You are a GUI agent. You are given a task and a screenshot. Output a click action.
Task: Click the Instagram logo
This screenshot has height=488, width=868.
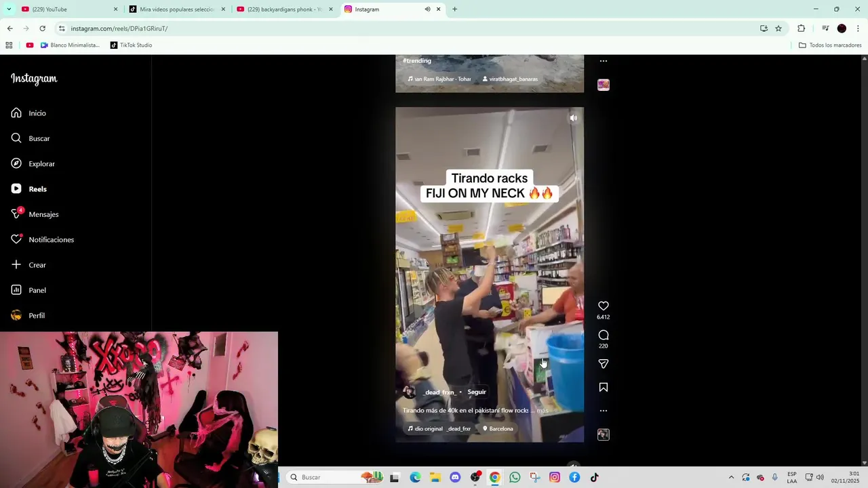[x=34, y=79]
